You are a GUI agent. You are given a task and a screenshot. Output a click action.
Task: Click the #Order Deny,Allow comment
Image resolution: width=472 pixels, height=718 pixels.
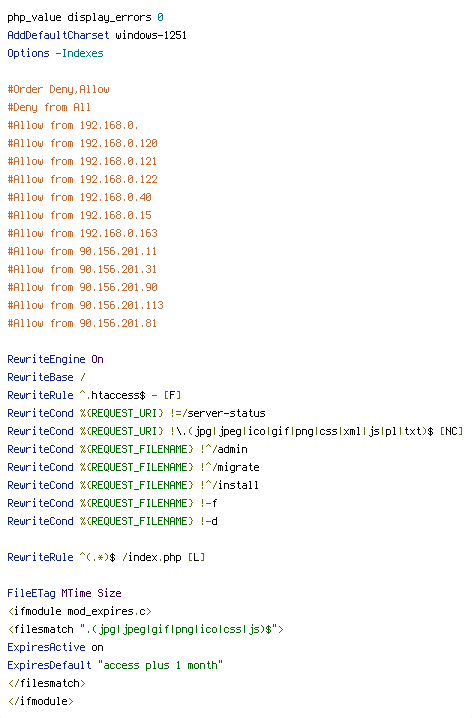59,89
